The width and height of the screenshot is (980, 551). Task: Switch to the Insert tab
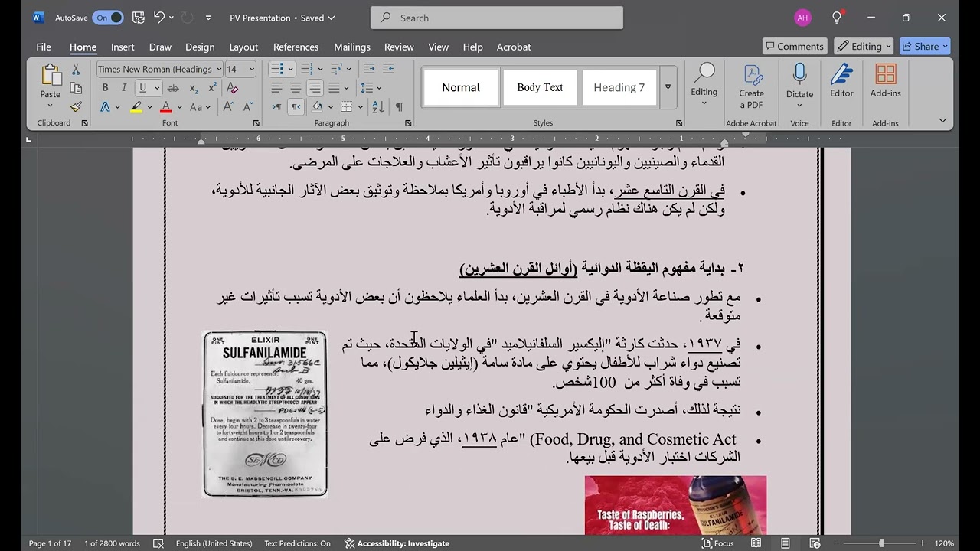(x=122, y=47)
